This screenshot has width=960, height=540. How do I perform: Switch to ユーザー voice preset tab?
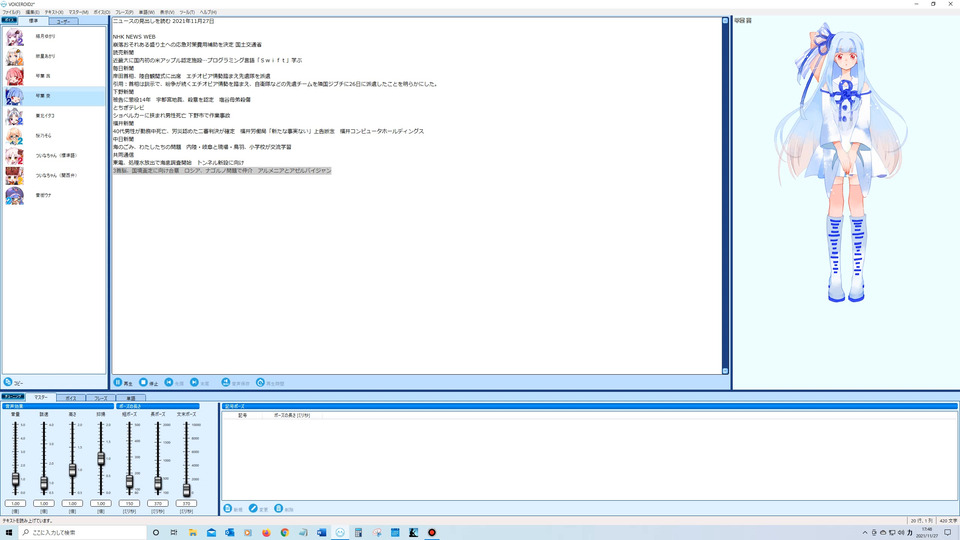63,21
